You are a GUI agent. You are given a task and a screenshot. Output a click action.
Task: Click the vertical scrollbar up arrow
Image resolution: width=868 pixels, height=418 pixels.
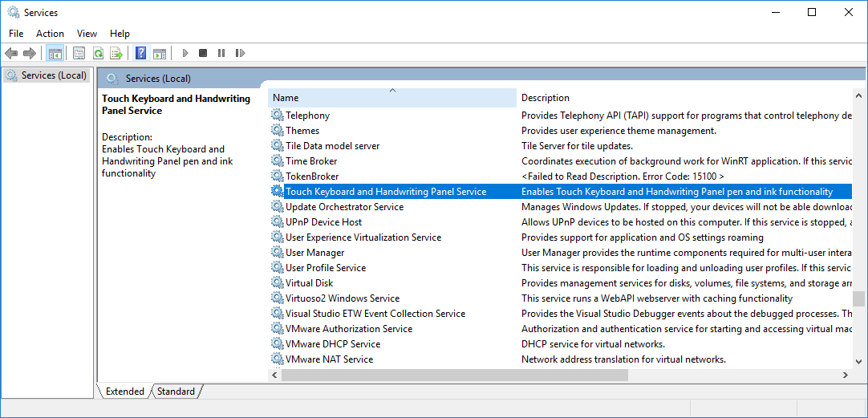pyautogui.click(x=858, y=95)
